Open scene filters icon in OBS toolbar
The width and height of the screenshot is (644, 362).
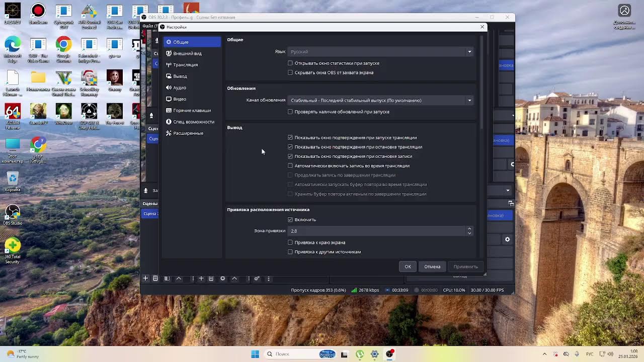coord(167,279)
